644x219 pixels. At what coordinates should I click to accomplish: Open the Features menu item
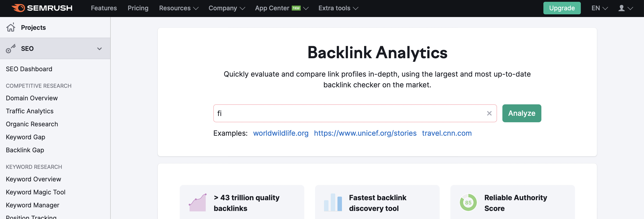(x=104, y=8)
